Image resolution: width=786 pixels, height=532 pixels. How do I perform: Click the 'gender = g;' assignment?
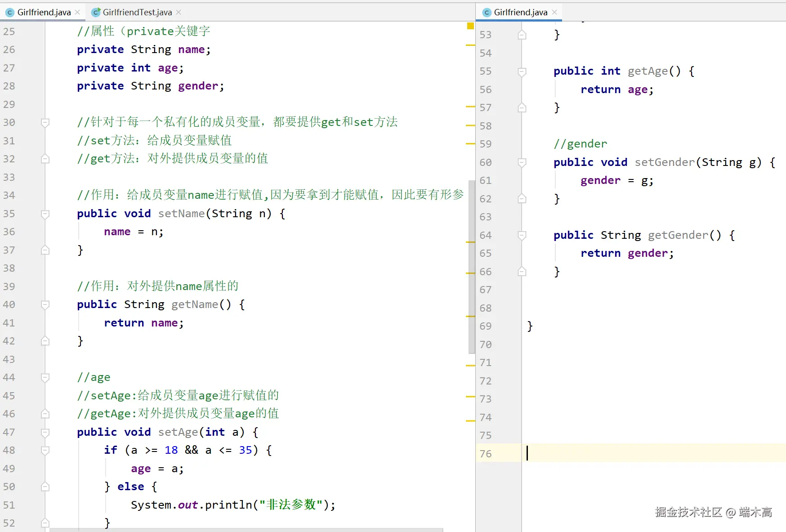coord(617,180)
